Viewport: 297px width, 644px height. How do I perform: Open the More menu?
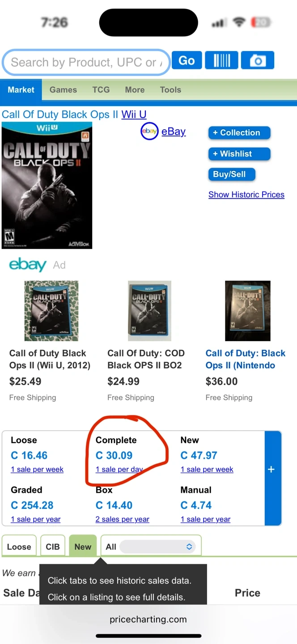(135, 89)
